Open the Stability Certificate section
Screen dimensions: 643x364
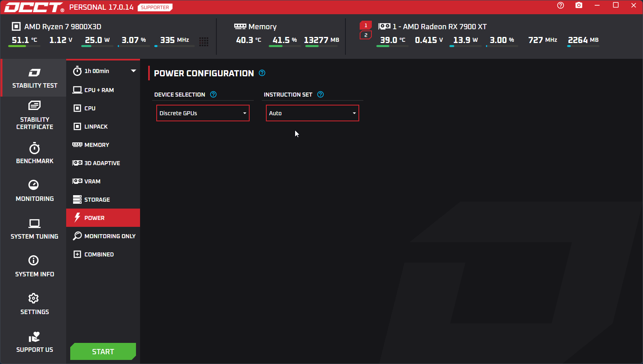[35, 116]
